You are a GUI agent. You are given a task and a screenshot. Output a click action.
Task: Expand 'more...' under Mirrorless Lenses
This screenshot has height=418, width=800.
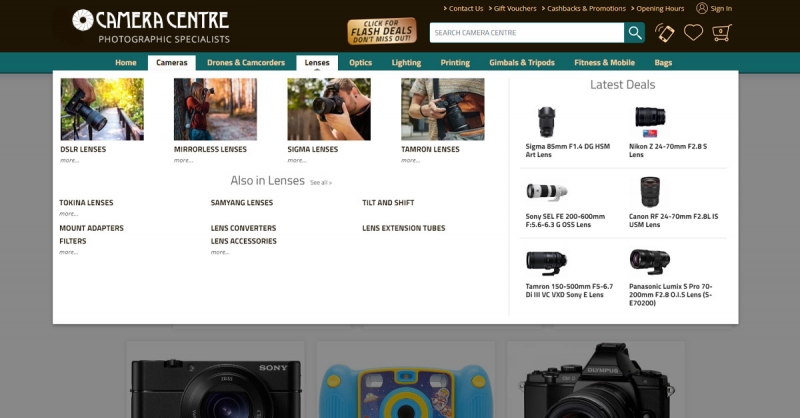point(184,160)
